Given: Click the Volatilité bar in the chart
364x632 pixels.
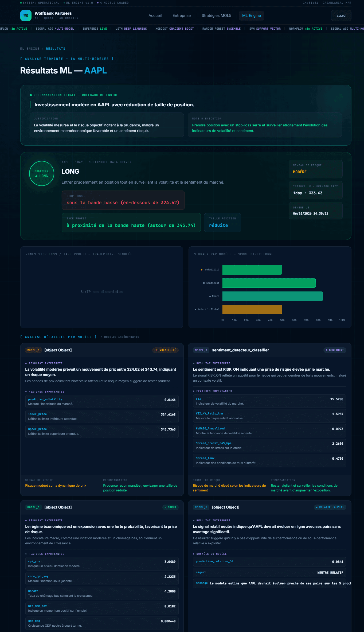Looking at the screenshot, I should click(x=252, y=270).
